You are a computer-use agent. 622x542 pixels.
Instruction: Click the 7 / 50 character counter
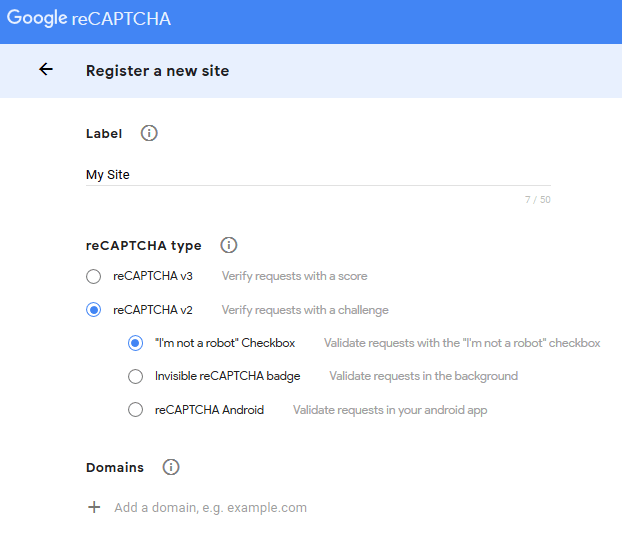[x=538, y=200]
